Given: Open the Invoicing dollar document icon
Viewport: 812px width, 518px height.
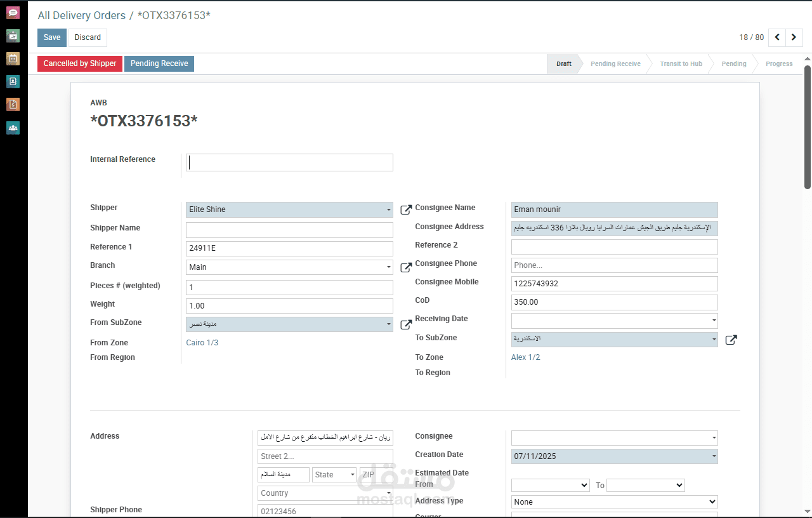Looking at the screenshot, I should click(13, 104).
